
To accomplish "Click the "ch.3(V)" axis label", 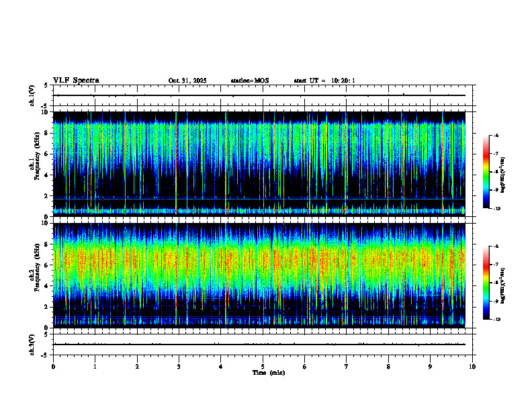I will [x=32, y=345].
